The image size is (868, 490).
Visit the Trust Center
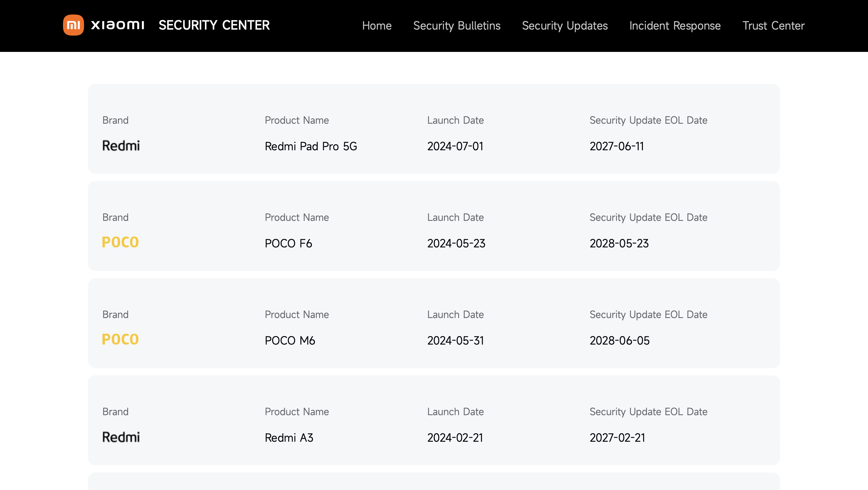tap(773, 26)
